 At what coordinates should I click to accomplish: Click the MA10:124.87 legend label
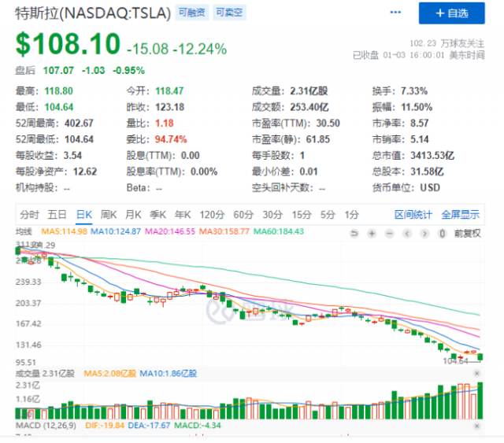tap(116, 231)
